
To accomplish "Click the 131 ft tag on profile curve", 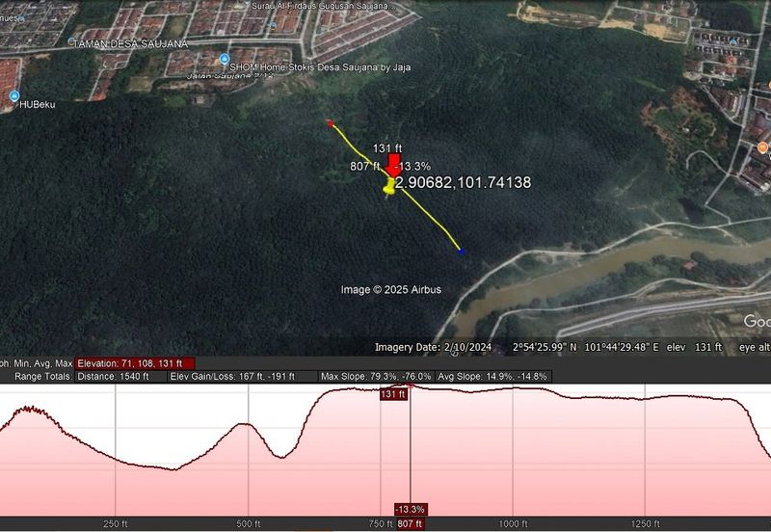I will click(x=393, y=394).
